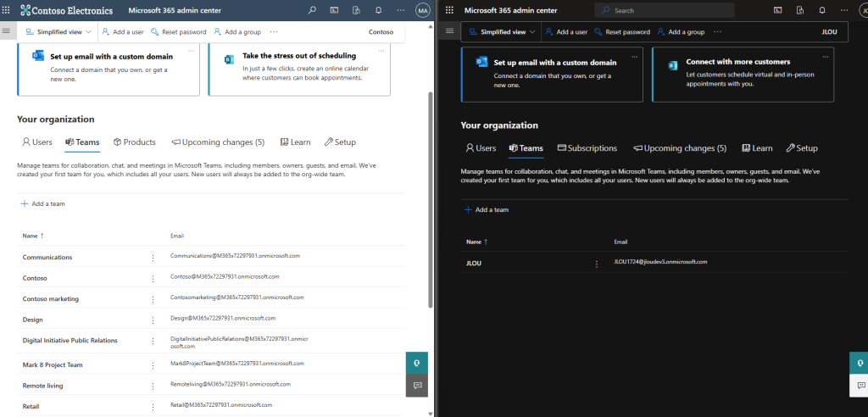868x417 pixels.
Task: Click Add a group in Contoso toolbar
Action: coord(237,31)
